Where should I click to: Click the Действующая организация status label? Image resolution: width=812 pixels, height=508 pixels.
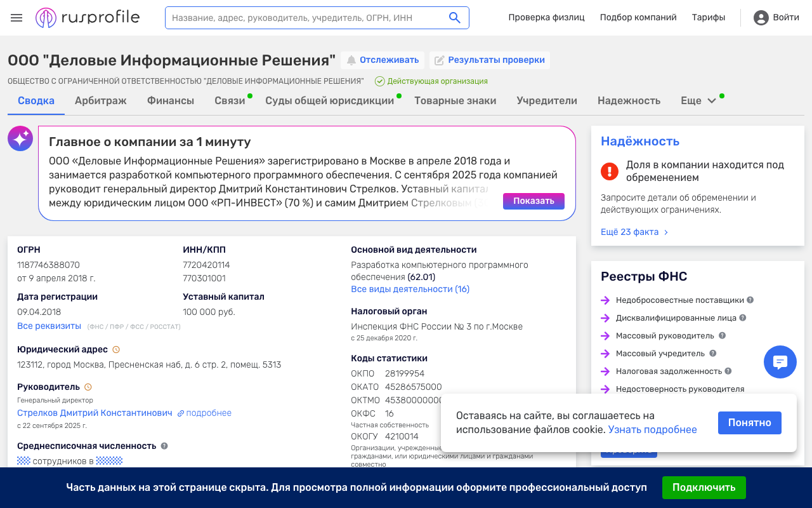437,81
